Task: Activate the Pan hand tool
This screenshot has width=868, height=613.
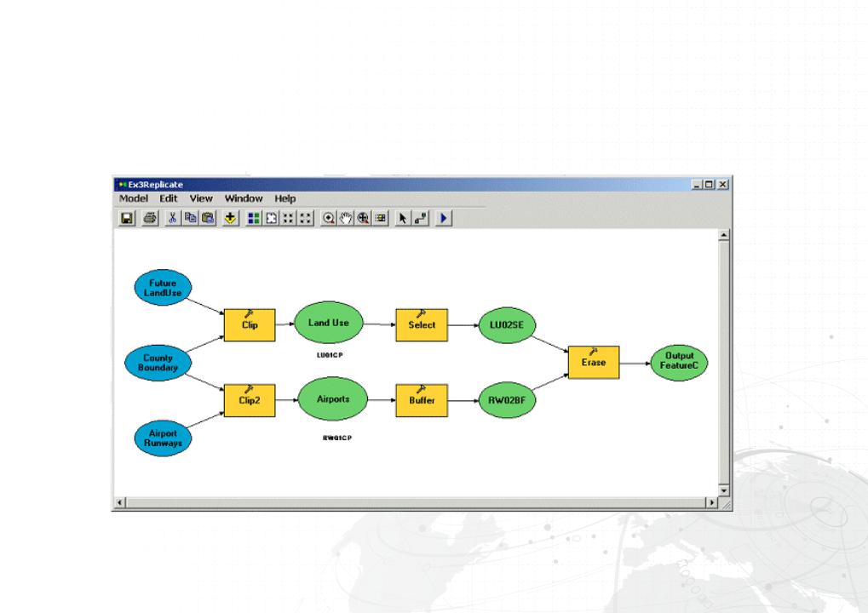Action: pos(346,218)
